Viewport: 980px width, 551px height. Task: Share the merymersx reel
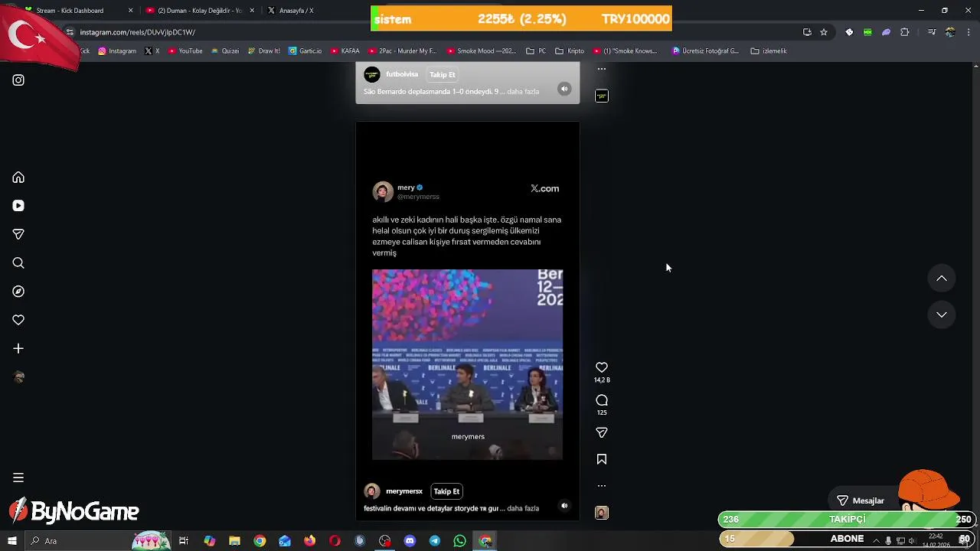[x=602, y=433]
